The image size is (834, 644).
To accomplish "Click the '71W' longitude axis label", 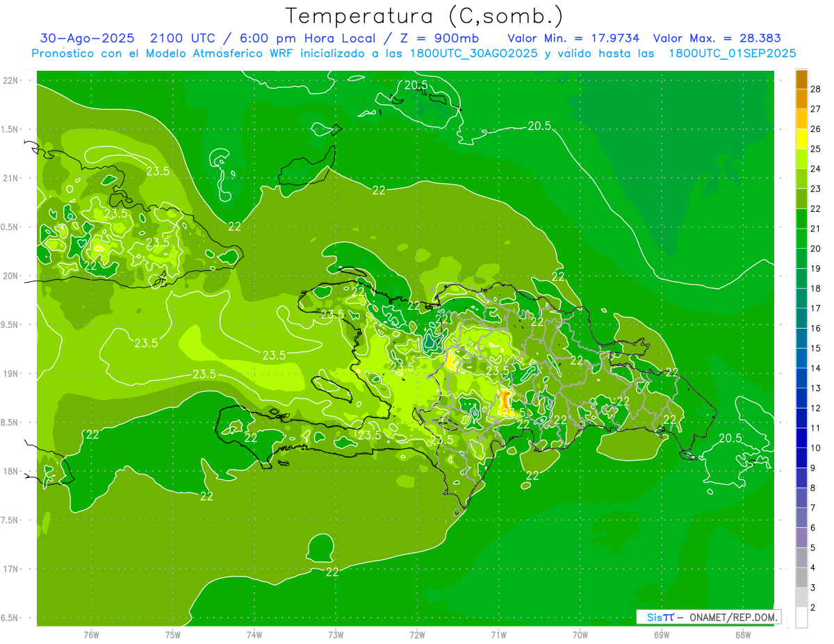I will (498, 635).
